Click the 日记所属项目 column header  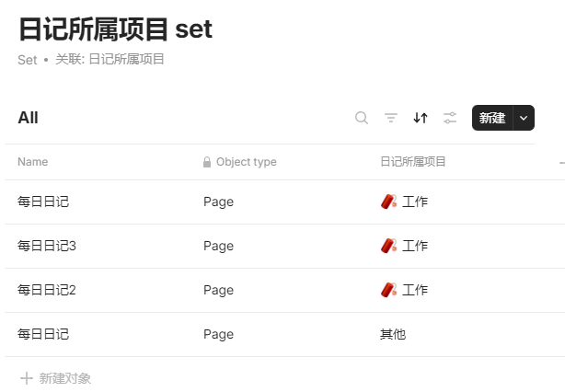coord(413,162)
